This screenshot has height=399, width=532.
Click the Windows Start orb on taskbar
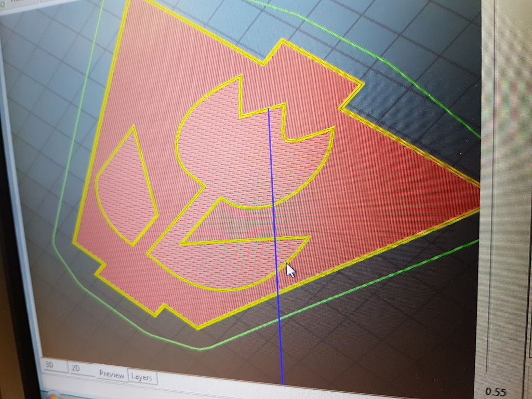click(x=54, y=396)
